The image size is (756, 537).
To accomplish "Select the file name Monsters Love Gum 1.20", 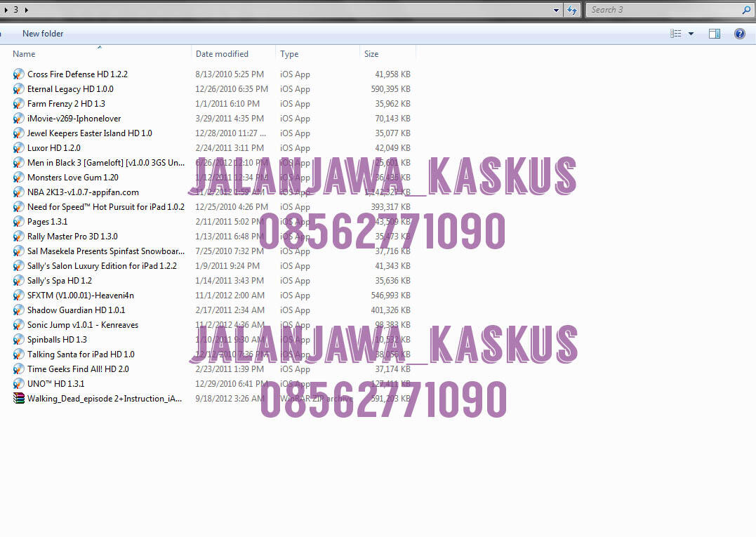I will [x=73, y=178].
